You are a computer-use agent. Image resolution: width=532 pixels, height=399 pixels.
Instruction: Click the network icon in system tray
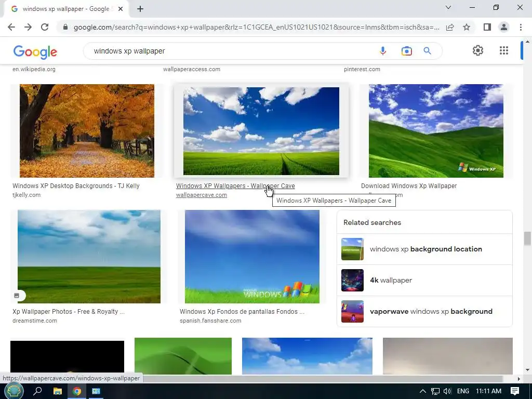435,391
